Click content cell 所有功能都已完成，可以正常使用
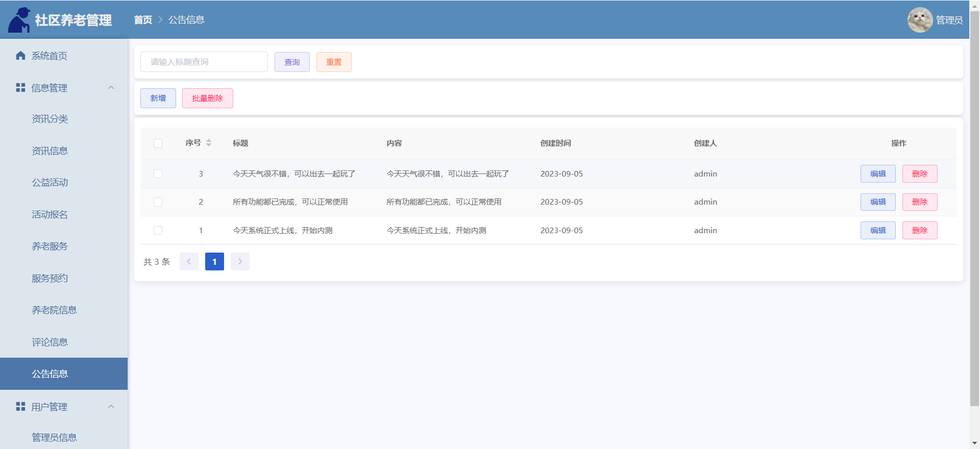Image resolution: width=980 pixels, height=449 pixels. click(x=444, y=202)
